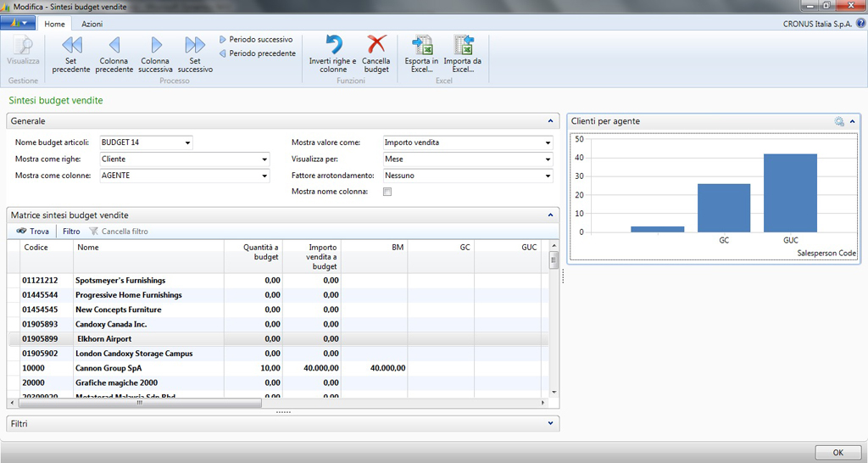Collapse the Generale section

coord(550,121)
